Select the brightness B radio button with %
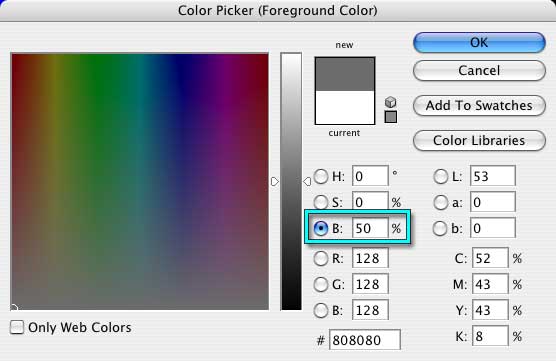Viewport: 556px width, 361px height. click(x=321, y=228)
